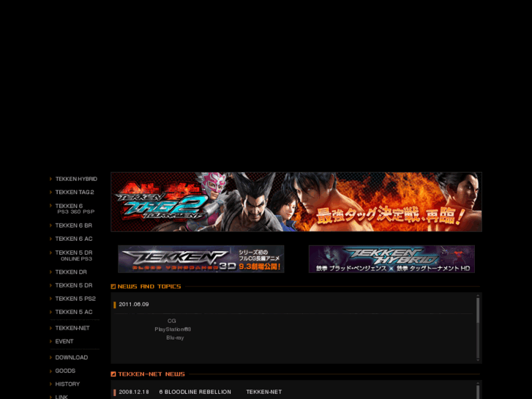Click the 2008.12.18 Tekken-Net news entry

(201, 392)
